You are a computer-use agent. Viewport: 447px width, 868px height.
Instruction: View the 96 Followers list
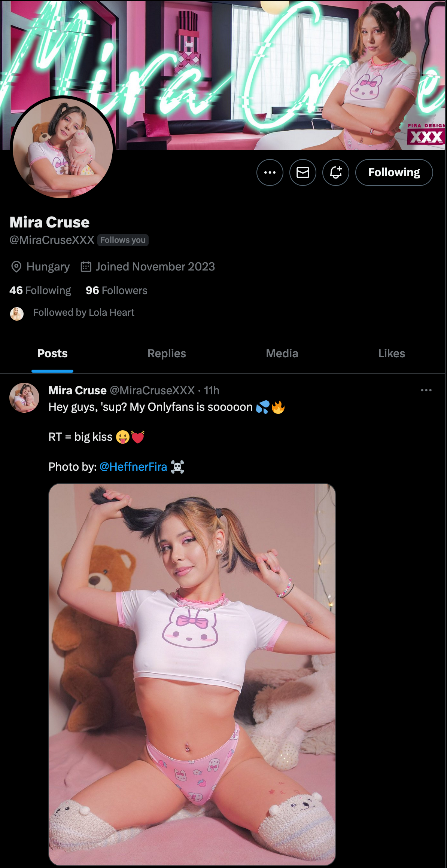116,290
